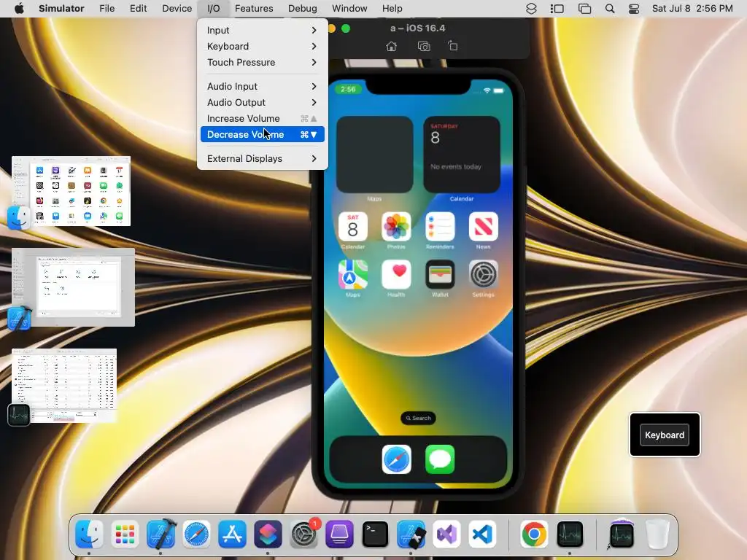Image resolution: width=747 pixels, height=560 pixels.
Task: Open the Debug menu
Action: [303, 9]
